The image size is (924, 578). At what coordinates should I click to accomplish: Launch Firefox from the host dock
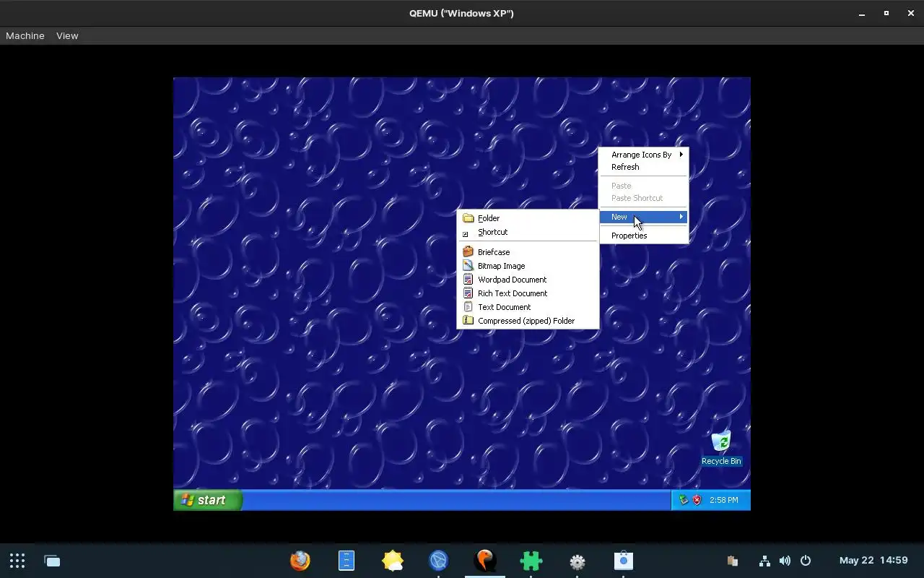(x=300, y=561)
